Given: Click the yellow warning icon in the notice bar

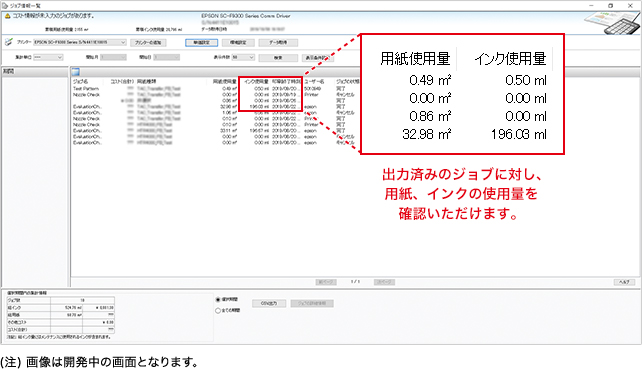Looking at the screenshot, I should coord(7,16).
